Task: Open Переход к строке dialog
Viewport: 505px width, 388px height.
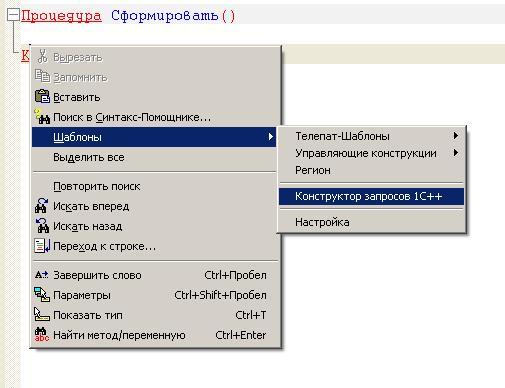Action: pos(154,246)
